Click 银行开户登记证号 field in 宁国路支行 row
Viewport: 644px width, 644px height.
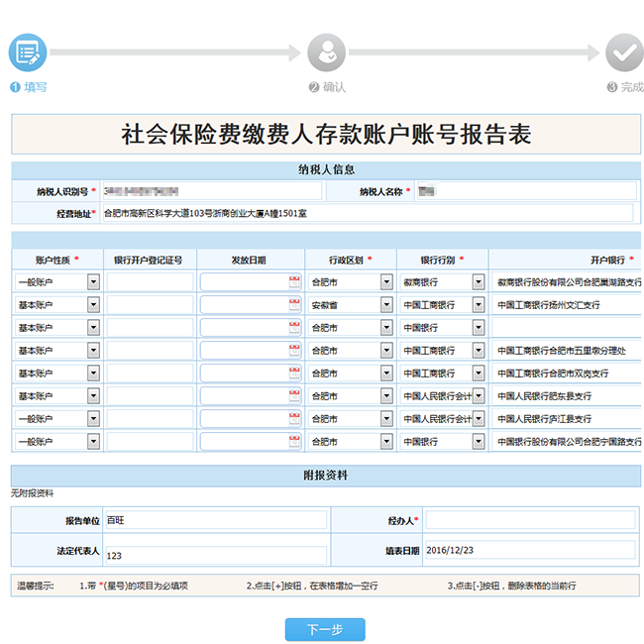150,442
